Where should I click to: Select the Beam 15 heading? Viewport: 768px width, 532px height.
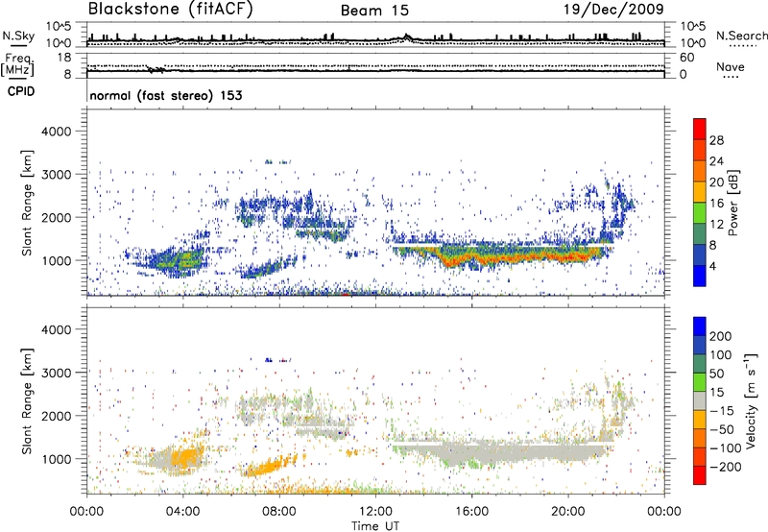point(374,11)
